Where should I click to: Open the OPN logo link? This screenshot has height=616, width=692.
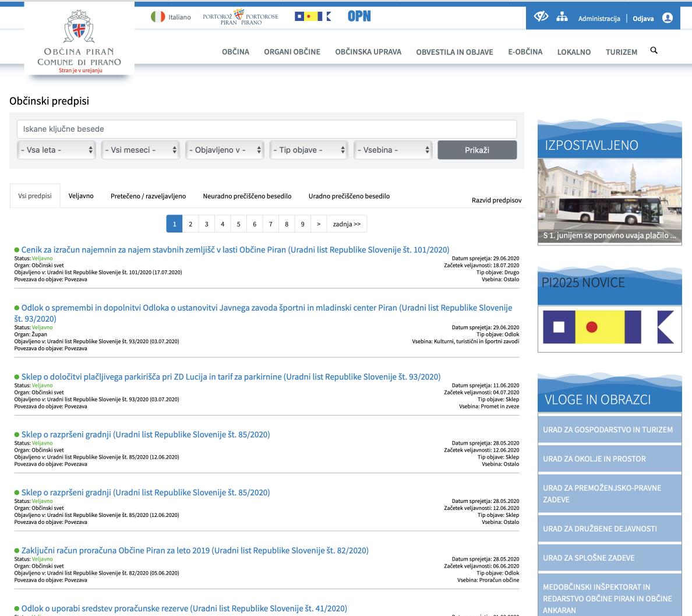pos(359,16)
